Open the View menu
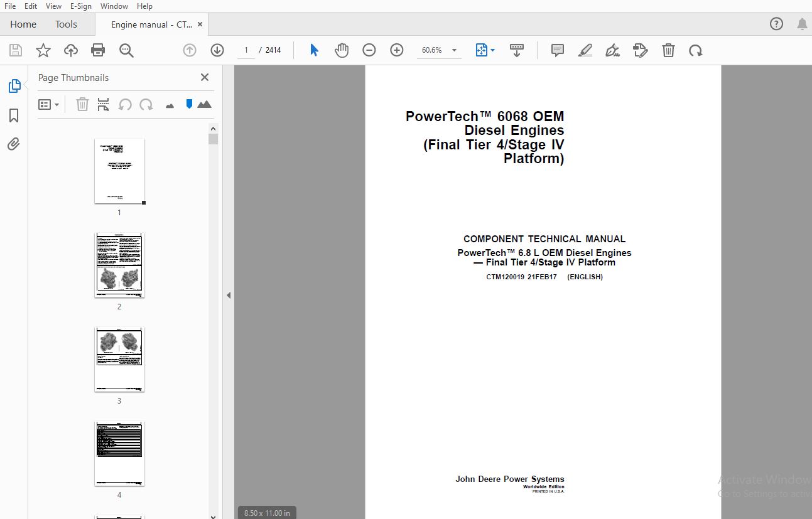Screen dimensions: 812x519 pyautogui.click(x=53, y=6)
